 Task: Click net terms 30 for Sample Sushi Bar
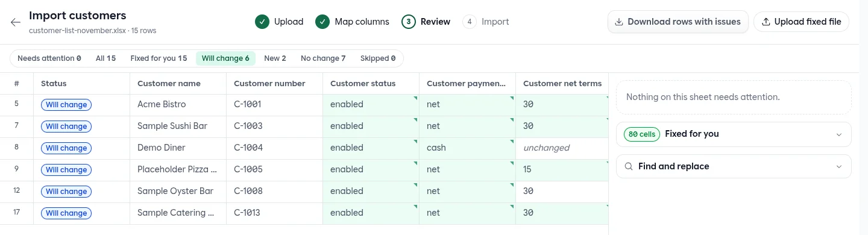click(562, 127)
